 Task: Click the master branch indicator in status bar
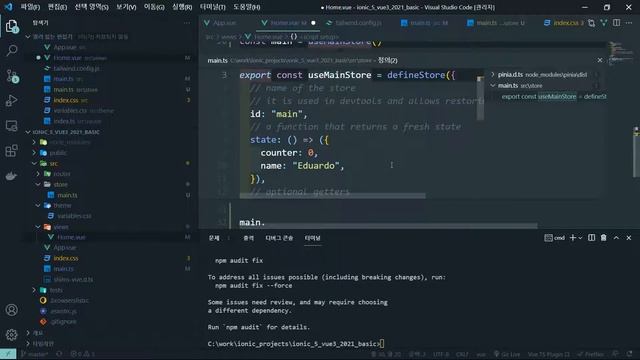point(35,354)
